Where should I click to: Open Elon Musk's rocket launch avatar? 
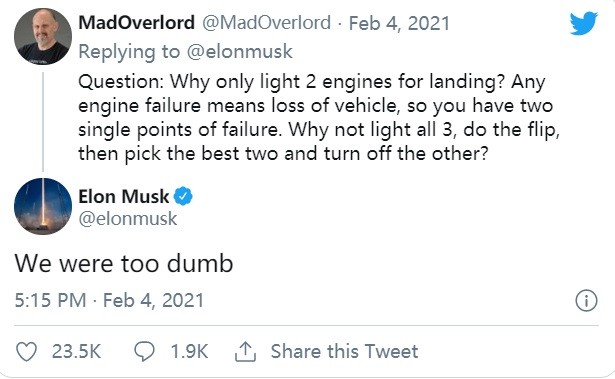(43, 206)
